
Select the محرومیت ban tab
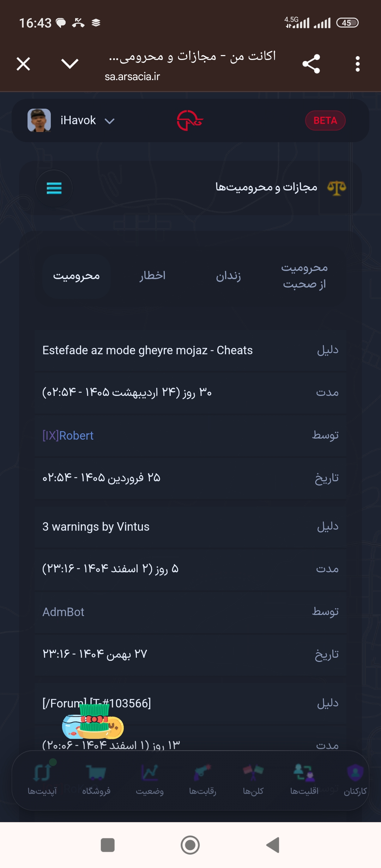(77, 276)
